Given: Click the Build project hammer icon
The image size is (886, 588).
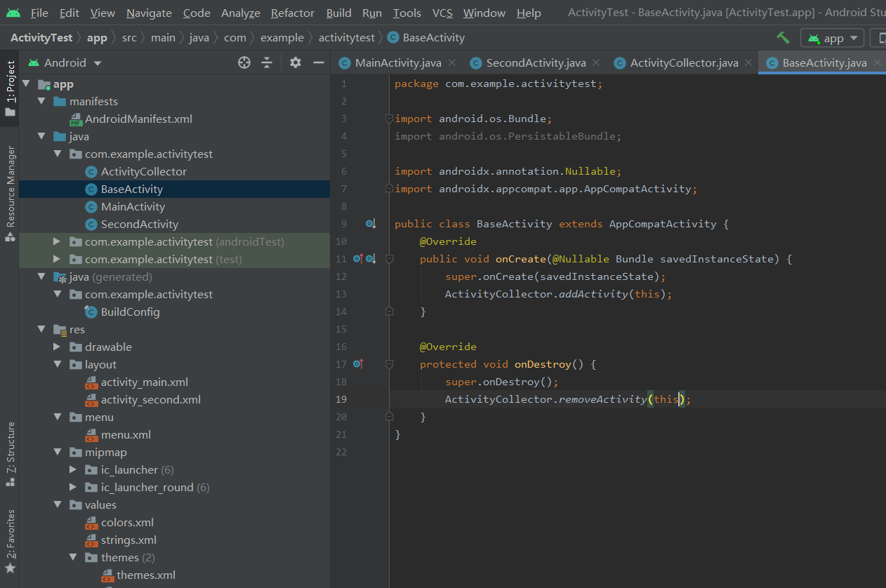Looking at the screenshot, I should point(783,38).
